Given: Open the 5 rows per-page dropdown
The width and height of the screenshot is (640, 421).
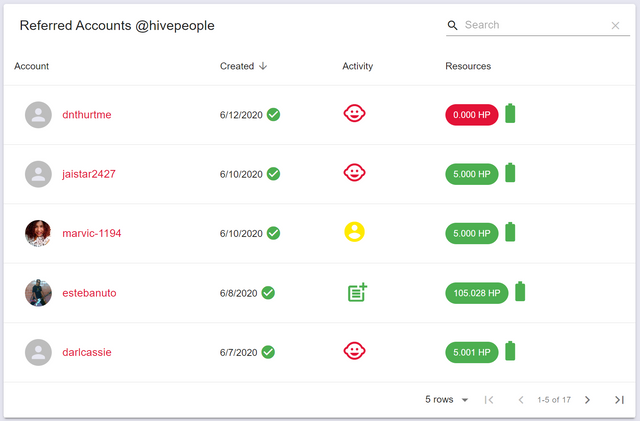Looking at the screenshot, I should point(447,400).
